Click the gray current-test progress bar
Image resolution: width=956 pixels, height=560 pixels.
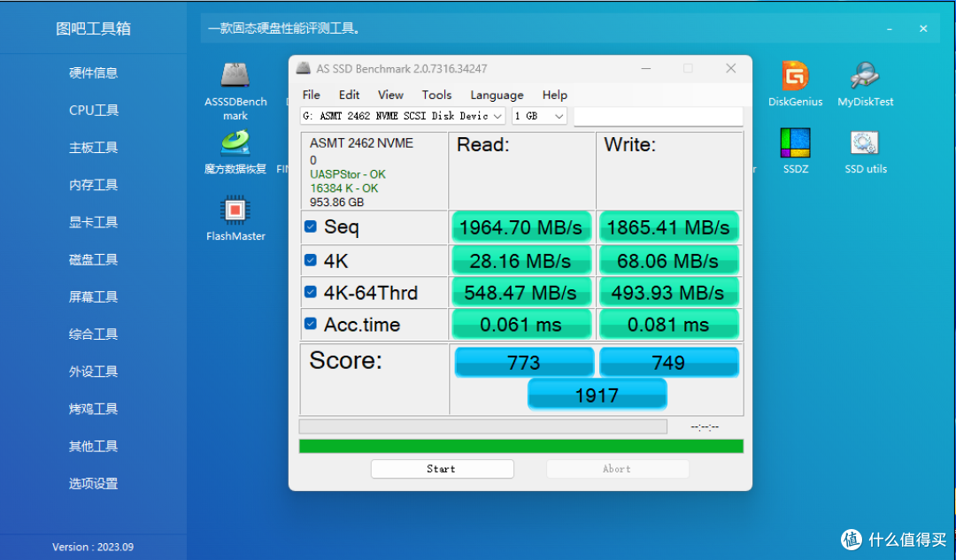483,426
